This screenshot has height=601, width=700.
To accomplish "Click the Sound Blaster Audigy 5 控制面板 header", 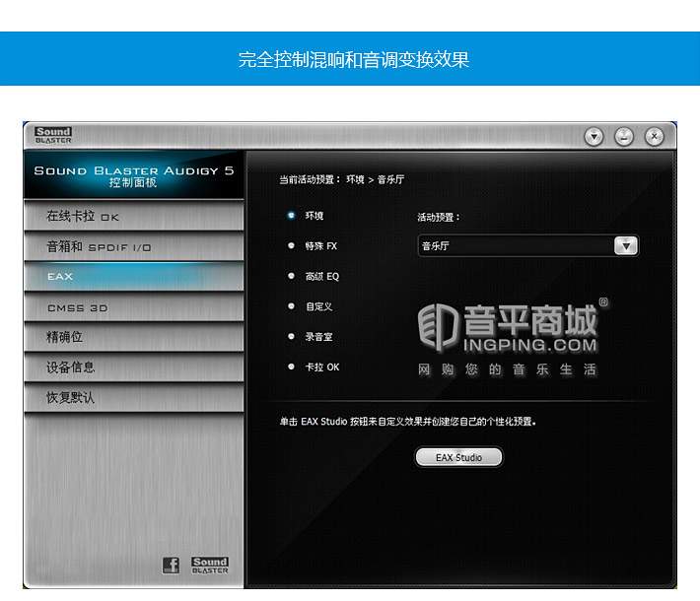I will 134,175.
